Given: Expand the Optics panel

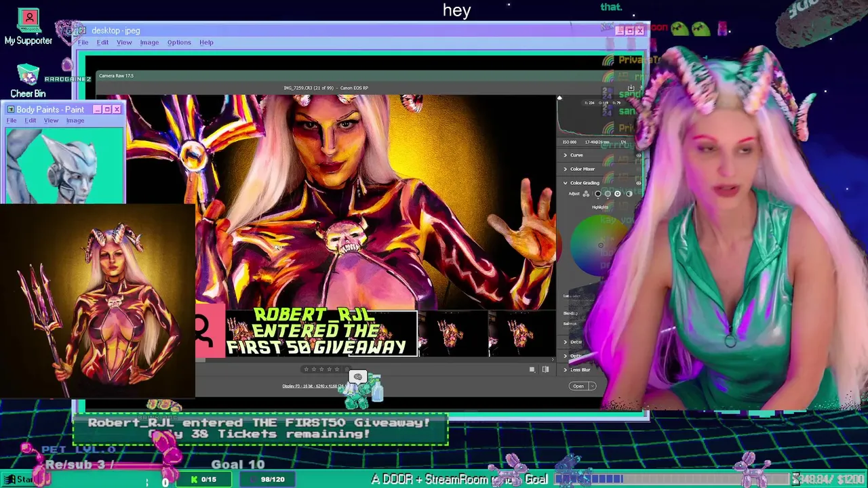Looking at the screenshot, I should click(566, 356).
